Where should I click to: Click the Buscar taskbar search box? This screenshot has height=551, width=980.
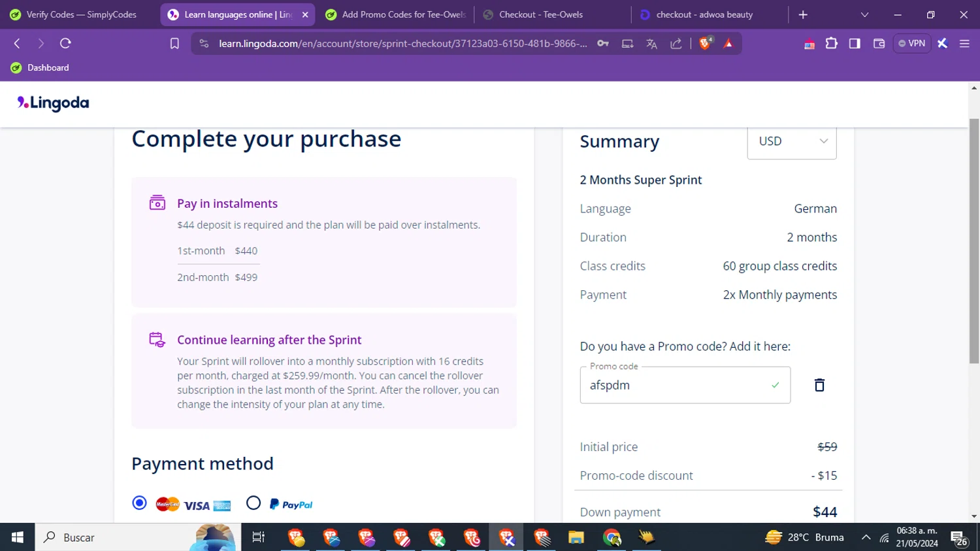(137, 537)
